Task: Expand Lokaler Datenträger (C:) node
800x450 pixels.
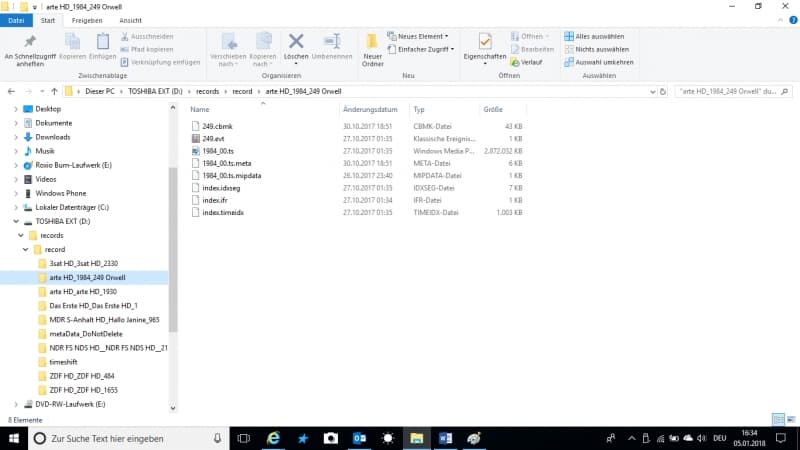Action: point(16,208)
